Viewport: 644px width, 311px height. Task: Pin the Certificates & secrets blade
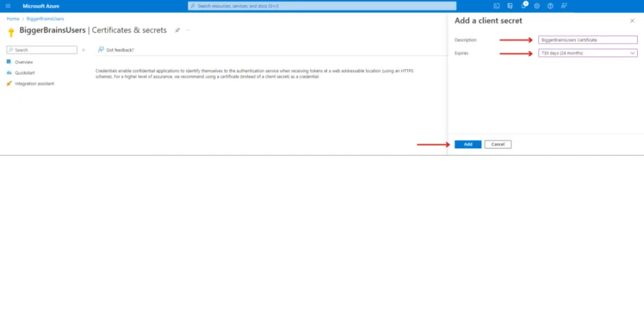pyautogui.click(x=177, y=30)
